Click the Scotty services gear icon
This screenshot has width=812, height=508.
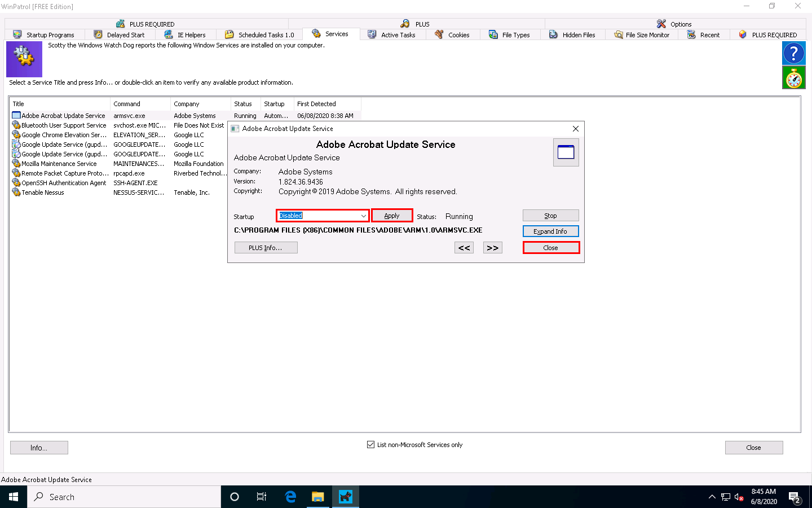24,59
